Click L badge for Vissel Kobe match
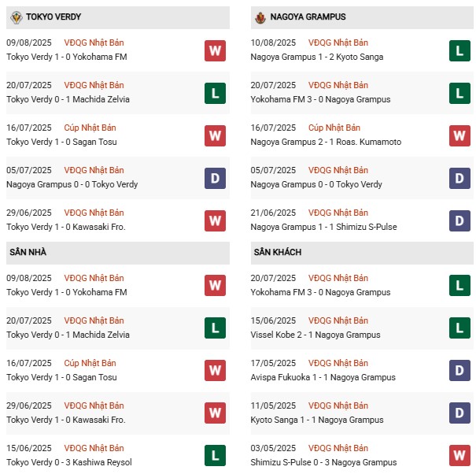Image resolution: width=476 pixels, height=474 pixels. click(x=459, y=328)
